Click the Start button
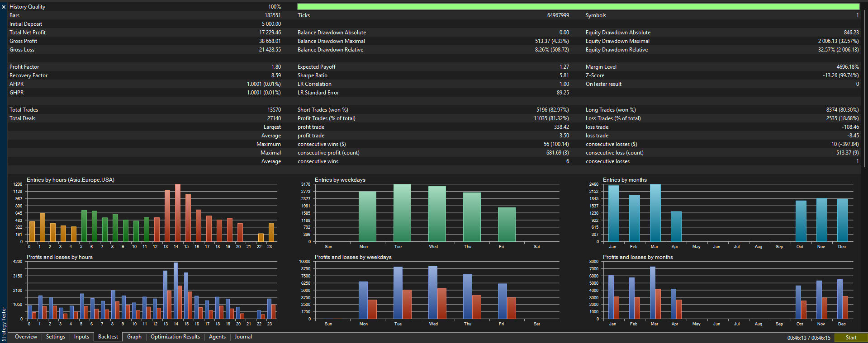Screen dimensions: 868x343 click(x=851, y=338)
